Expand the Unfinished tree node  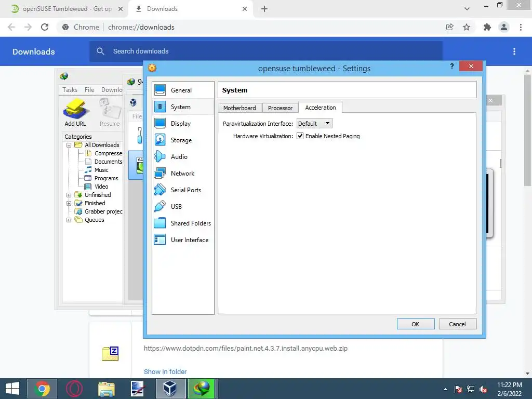(69, 195)
